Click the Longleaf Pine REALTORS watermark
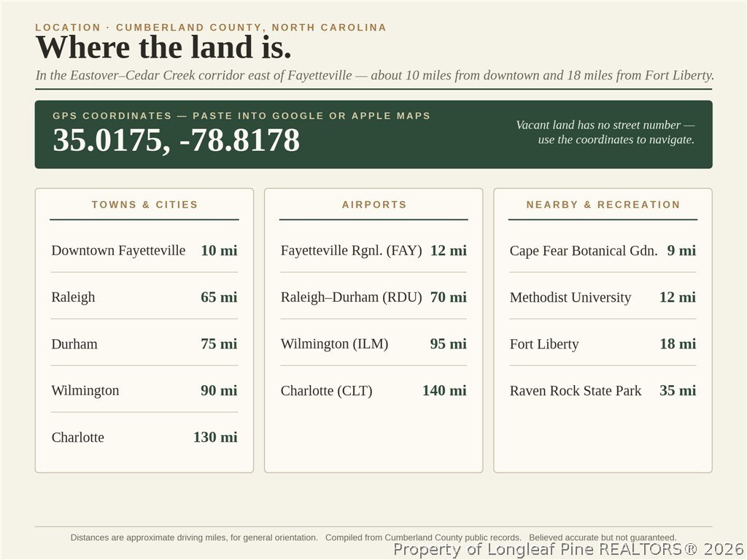The height and width of the screenshot is (560, 747). (x=569, y=550)
